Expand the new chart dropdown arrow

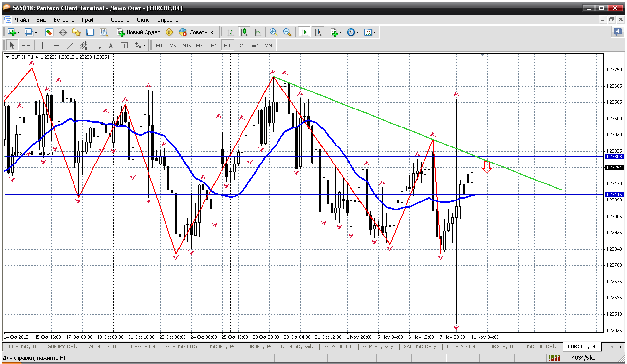(19, 32)
